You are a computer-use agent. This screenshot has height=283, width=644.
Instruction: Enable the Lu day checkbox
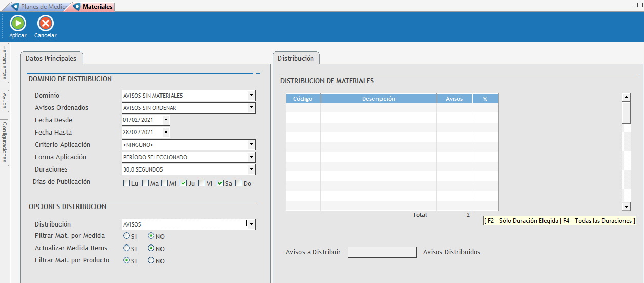[127, 183]
